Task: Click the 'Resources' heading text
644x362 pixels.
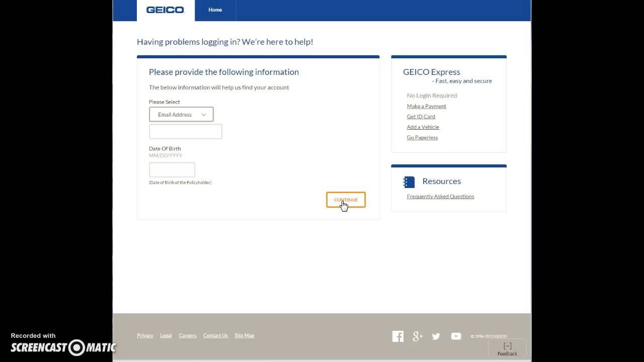Action: pos(442,182)
